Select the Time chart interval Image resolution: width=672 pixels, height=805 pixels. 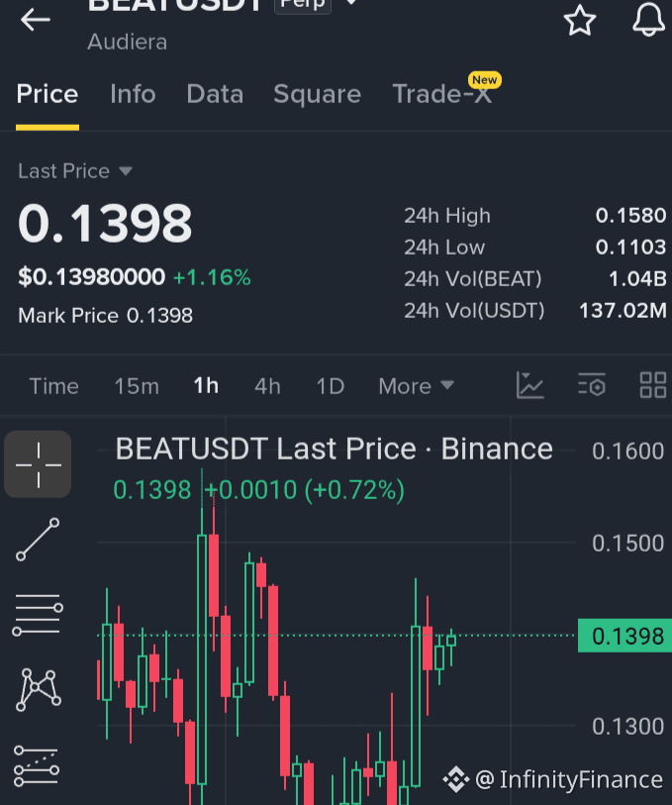tap(53, 386)
